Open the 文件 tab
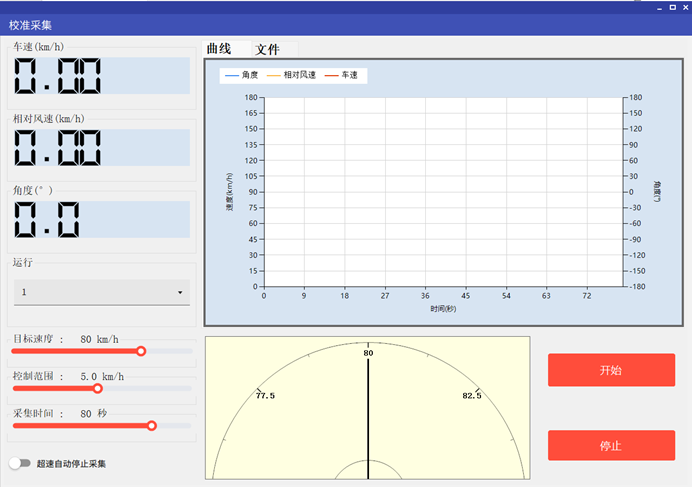The height and width of the screenshot is (487, 692). [267, 49]
